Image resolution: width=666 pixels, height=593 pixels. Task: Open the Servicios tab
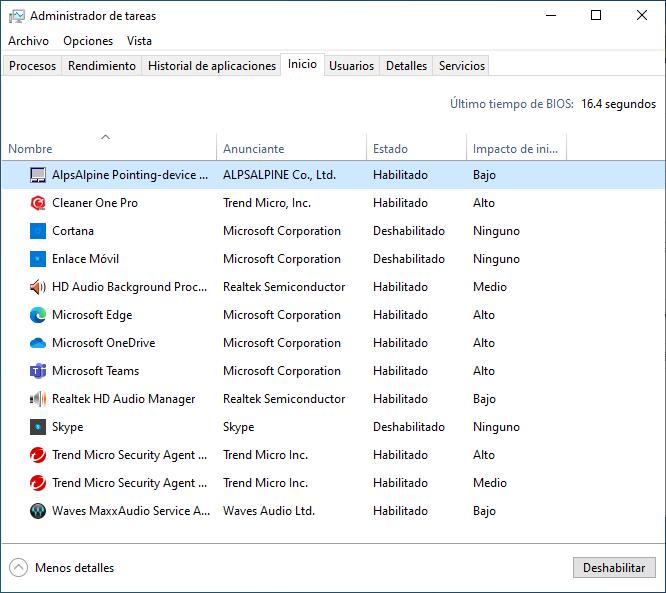click(x=461, y=66)
